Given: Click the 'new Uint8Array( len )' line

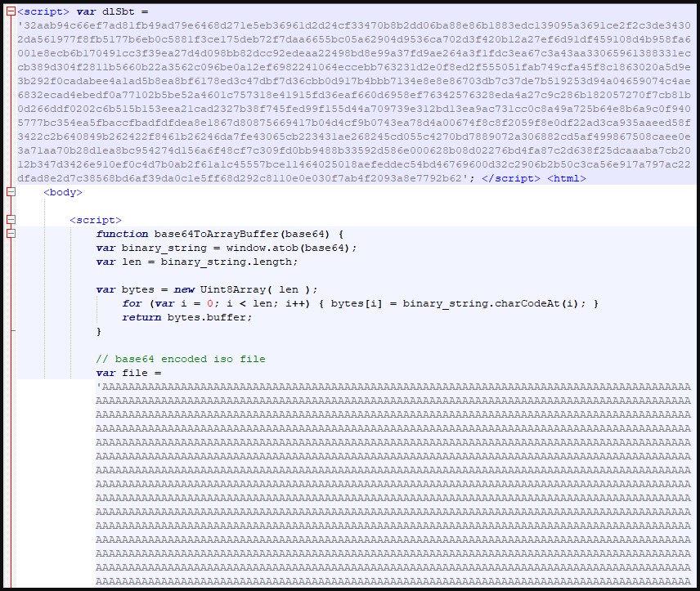Looking at the screenshot, I should (x=207, y=289).
